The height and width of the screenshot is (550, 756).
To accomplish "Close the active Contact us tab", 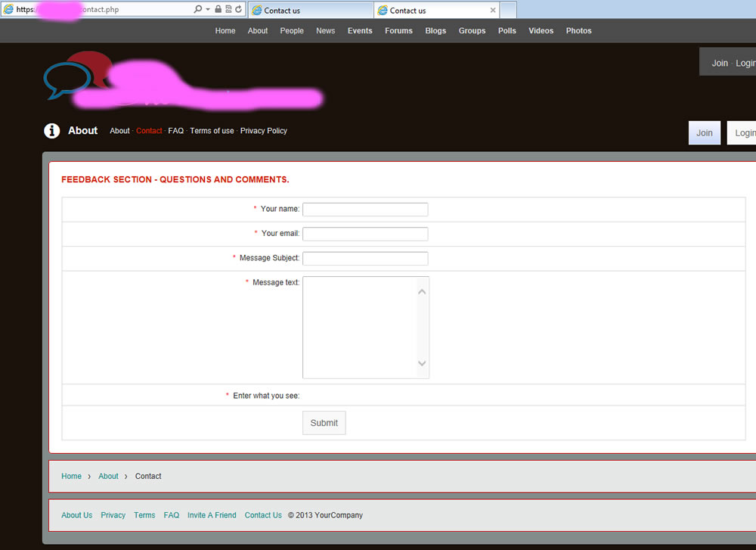I will pyautogui.click(x=494, y=11).
